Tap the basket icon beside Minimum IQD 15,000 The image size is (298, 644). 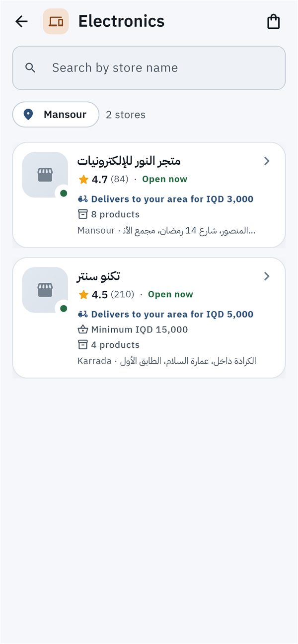click(83, 329)
